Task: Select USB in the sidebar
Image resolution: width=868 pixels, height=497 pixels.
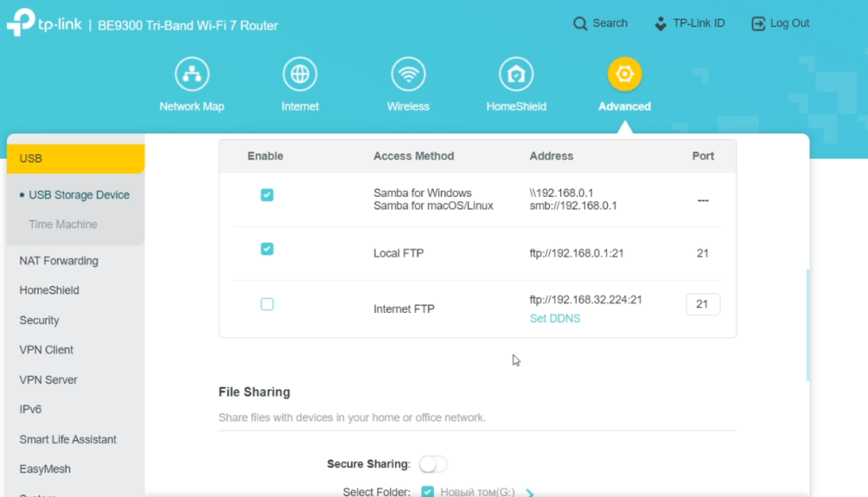Action: (x=75, y=159)
